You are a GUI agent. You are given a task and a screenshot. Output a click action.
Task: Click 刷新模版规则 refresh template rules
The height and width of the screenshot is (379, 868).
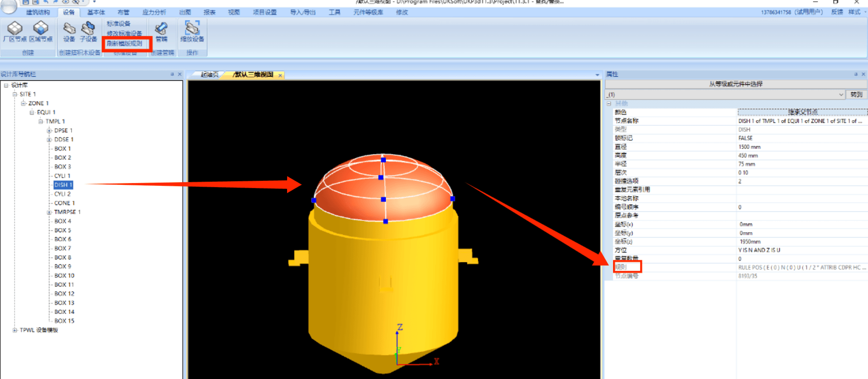coord(125,44)
